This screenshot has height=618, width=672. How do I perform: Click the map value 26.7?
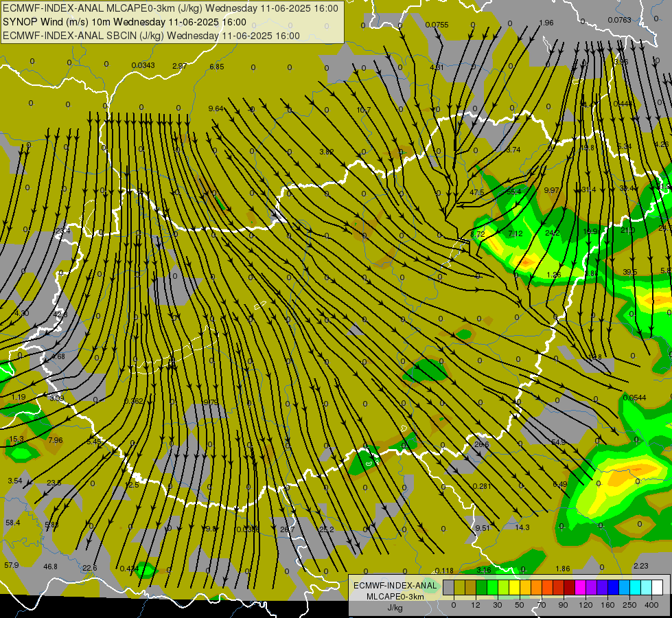tap(287, 529)
